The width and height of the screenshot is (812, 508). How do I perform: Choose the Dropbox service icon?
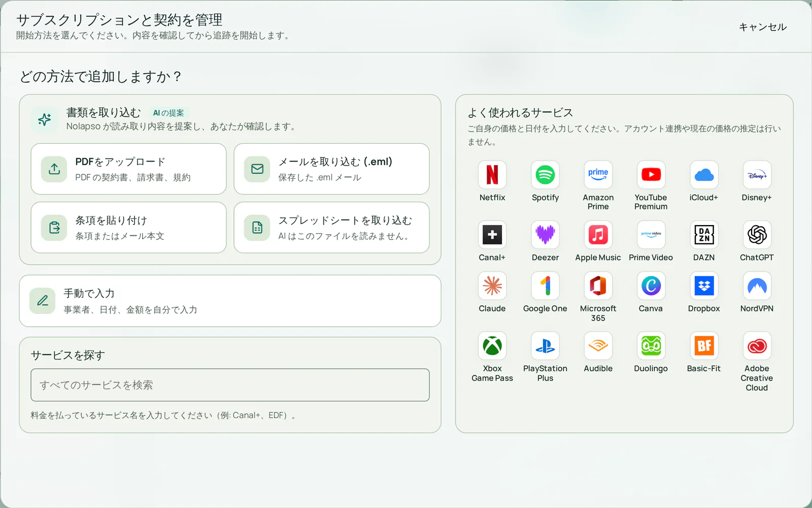click(704, 285)
